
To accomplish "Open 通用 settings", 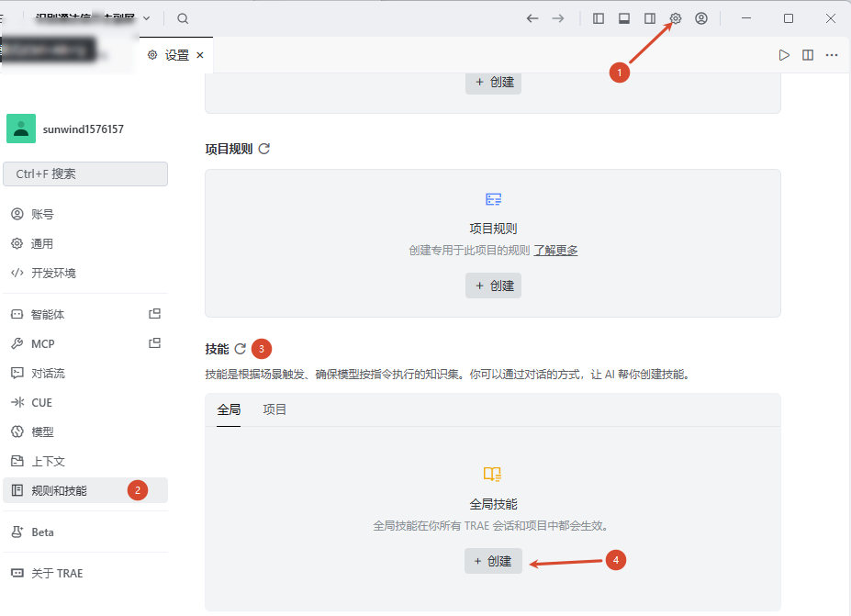I will [x=85, y=243].
